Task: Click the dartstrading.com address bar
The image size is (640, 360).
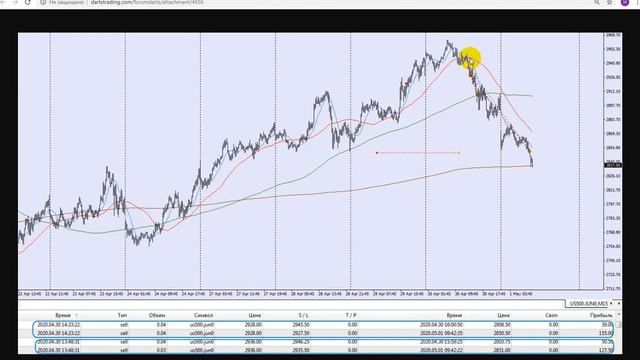Action: [147, 2]
